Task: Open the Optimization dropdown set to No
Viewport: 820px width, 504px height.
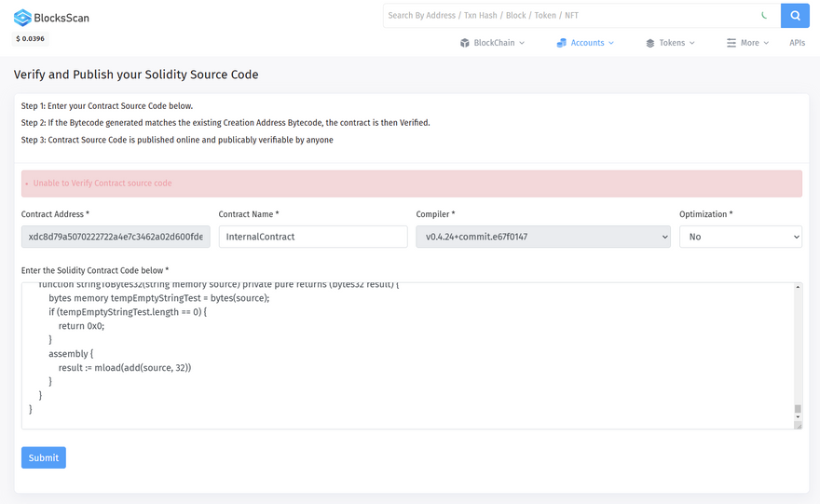Action: pyautogui.click(x=741, y=237)
